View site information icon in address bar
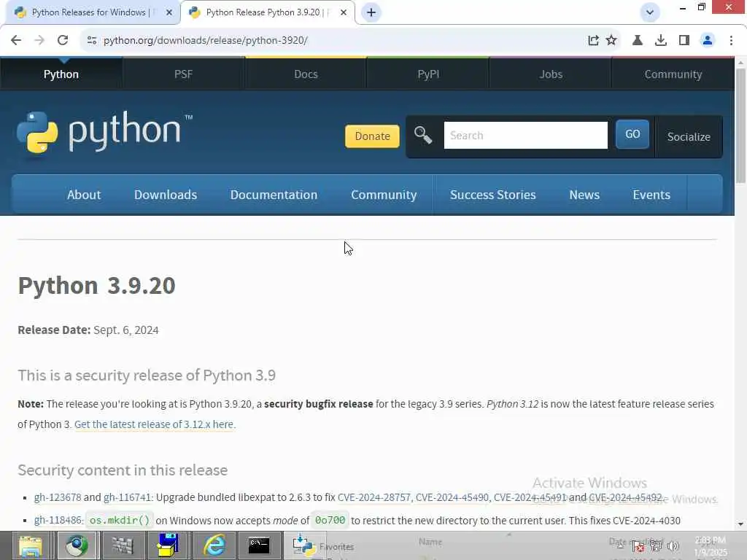The height and width of the screenshot is (560, 747). (91, 41)
